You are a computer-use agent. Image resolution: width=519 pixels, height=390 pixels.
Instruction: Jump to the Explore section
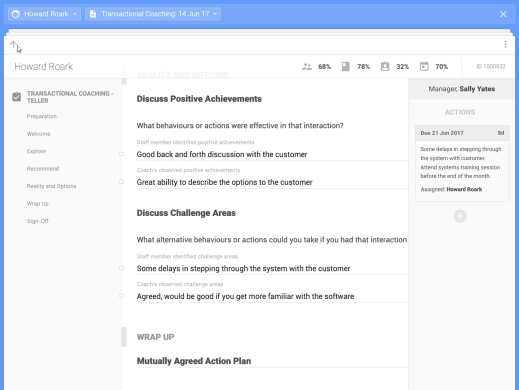[36, 151]
